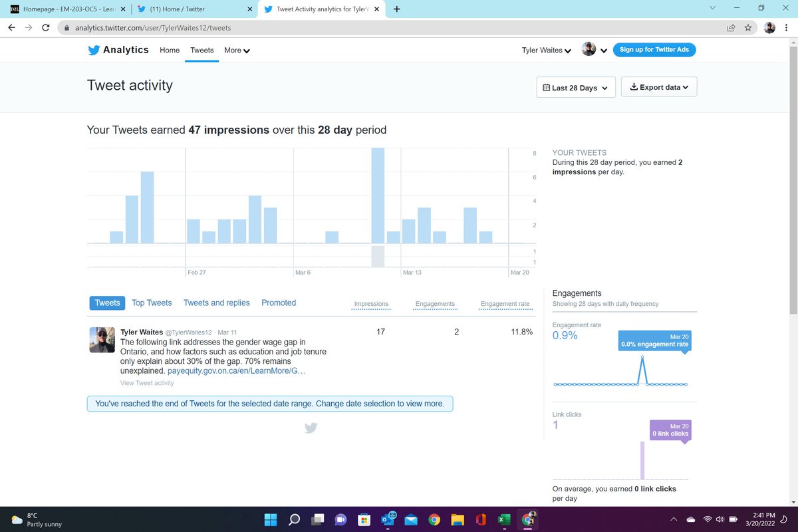Go to Analytics Home menu item
798x532 pixels.
[x=170, y=50]
